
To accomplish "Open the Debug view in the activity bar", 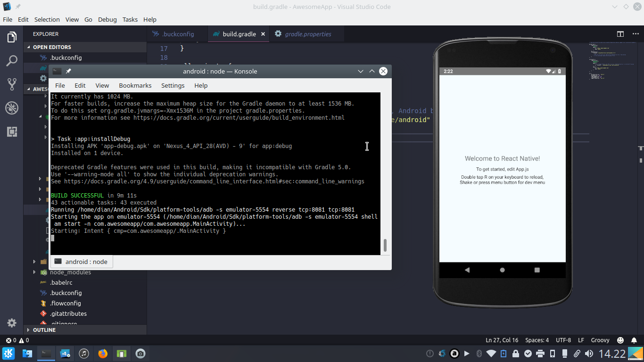I will coord(11,107).
